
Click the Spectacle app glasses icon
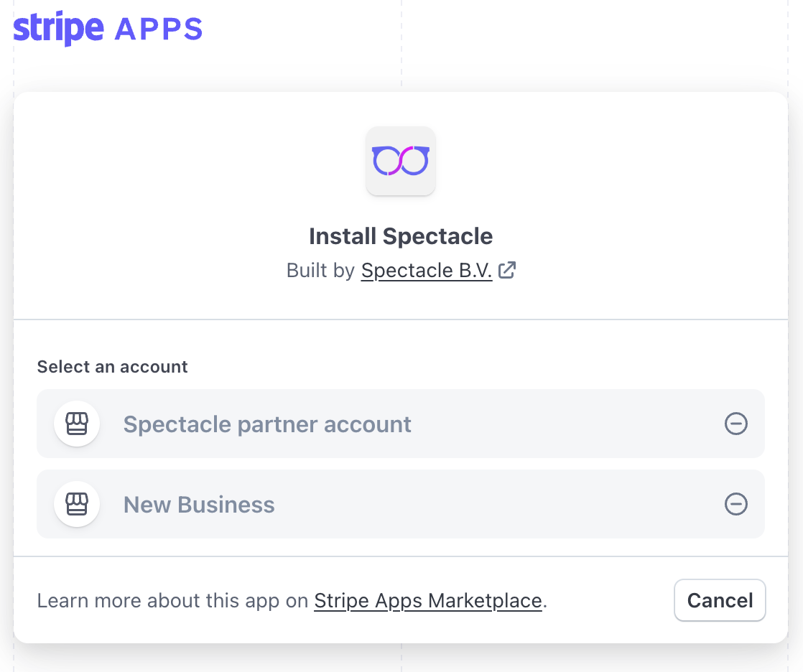(400, 161)
